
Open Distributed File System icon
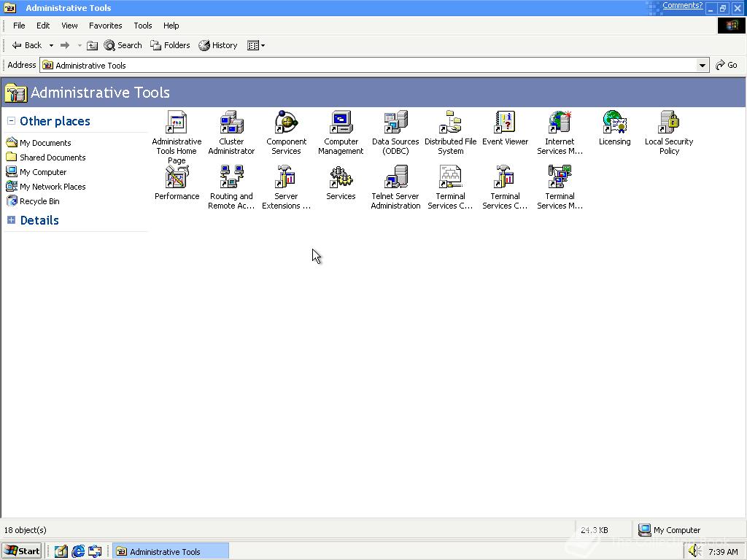[x=451, y=122]
